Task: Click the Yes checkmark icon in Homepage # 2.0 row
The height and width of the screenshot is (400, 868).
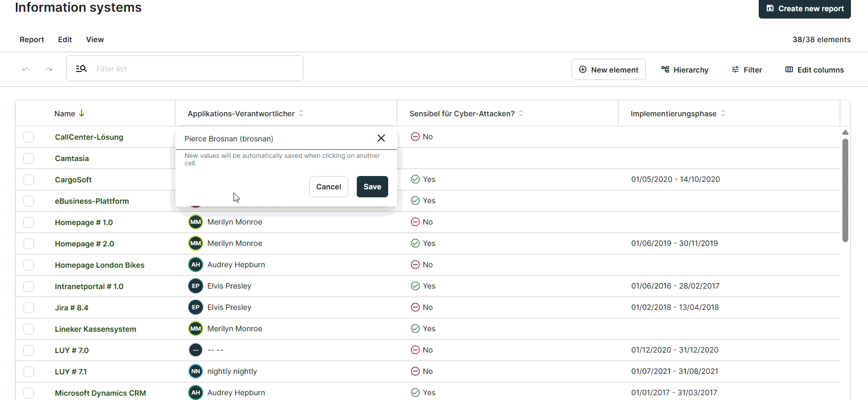Action: 415,243
